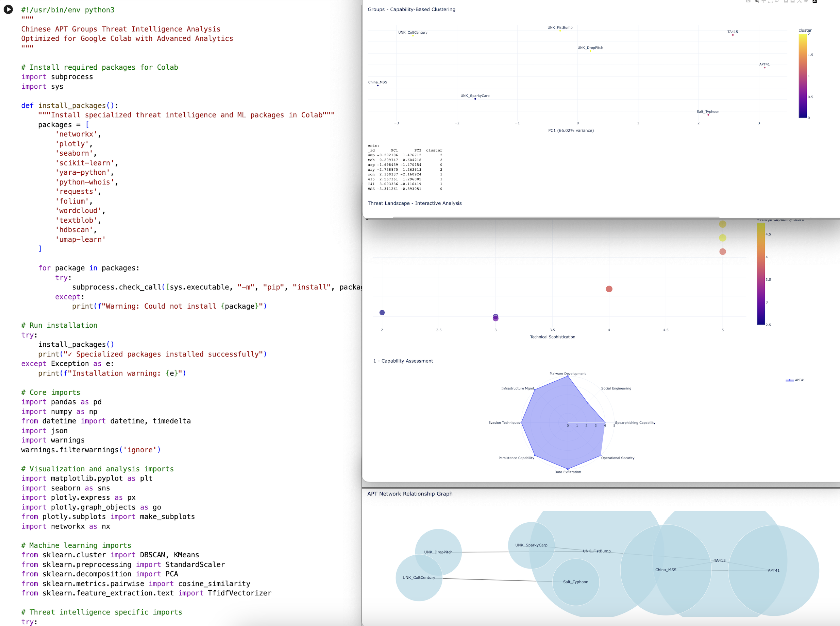This screenshot has height=626, width=840.
Task: Click Zoom Out minus icon in modebar
Action: point(793,1)
